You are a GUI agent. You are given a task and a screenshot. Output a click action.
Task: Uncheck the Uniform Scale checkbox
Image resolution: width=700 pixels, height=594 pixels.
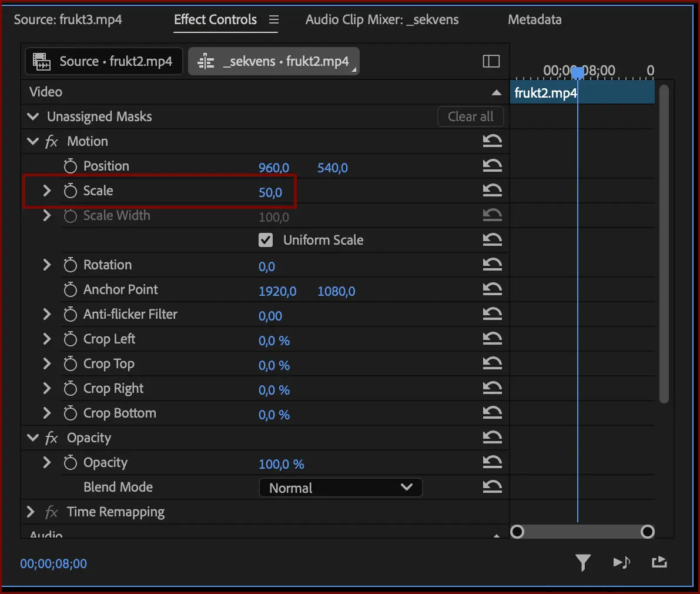266,240
